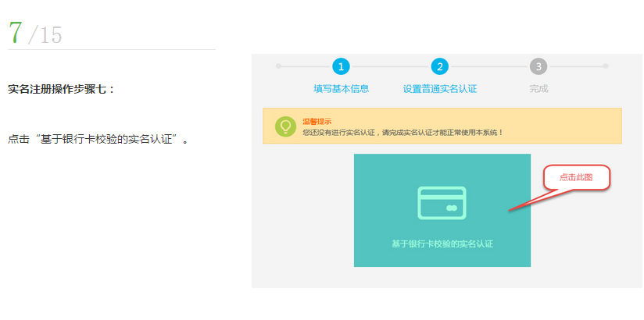Click the step 2 circle icon
Viewport: 644px width, 320px height.
439,66
